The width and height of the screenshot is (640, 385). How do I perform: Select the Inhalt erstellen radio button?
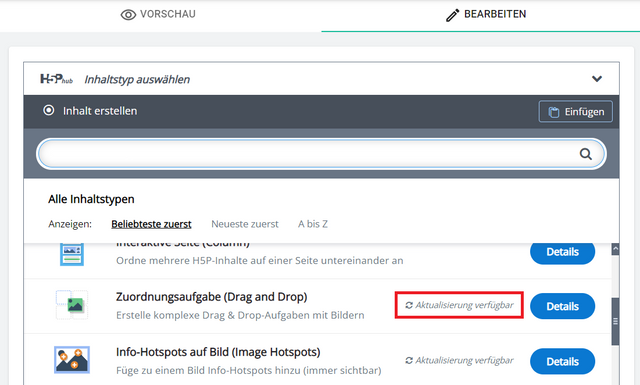[x=49, y=110]
